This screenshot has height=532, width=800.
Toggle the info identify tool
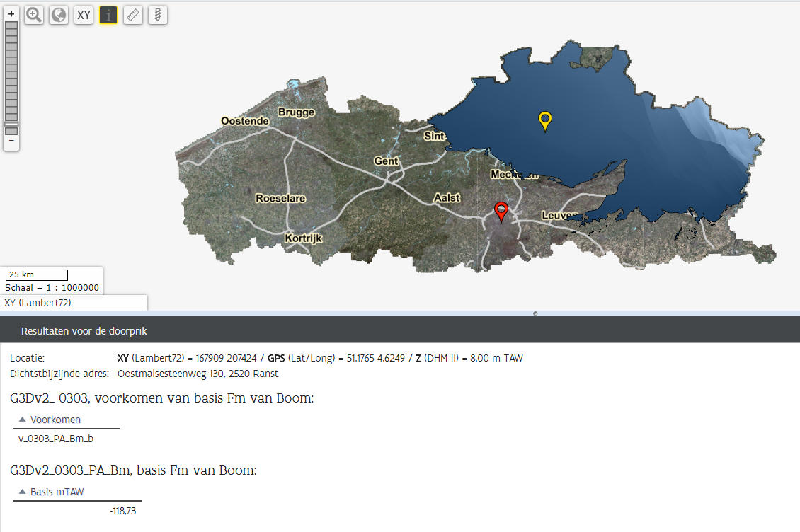[108, 14]
